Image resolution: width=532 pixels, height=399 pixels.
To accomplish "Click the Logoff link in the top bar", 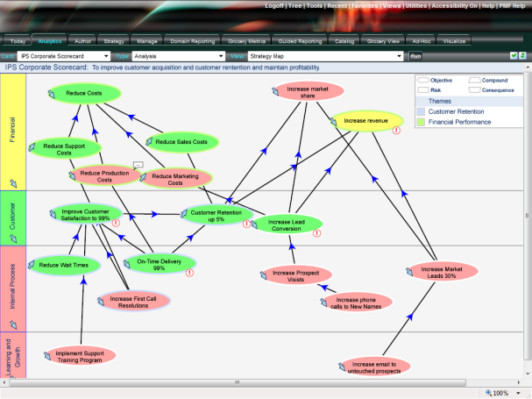I will pos(277,5).
